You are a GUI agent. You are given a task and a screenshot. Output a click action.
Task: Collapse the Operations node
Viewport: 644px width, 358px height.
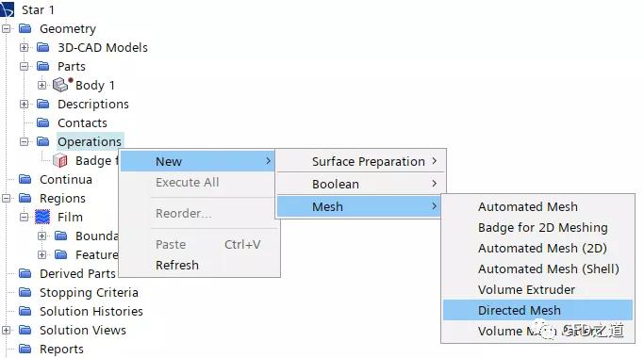pyautogui.click(x=25, y=141)
